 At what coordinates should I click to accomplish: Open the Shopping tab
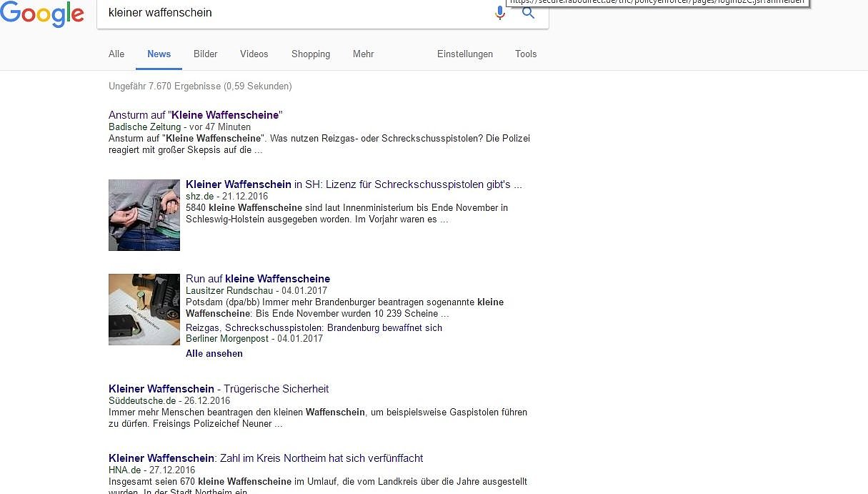pyautogui.click(x=310, y=54)
